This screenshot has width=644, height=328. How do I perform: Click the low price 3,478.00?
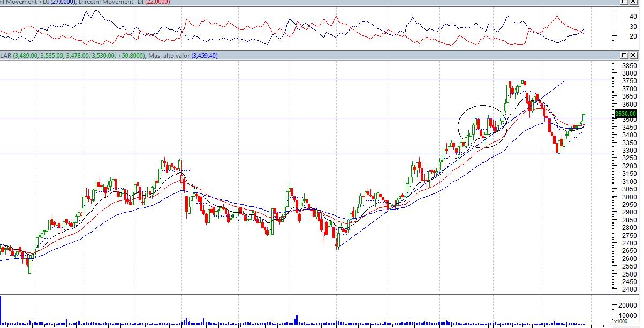click(78, 56)
